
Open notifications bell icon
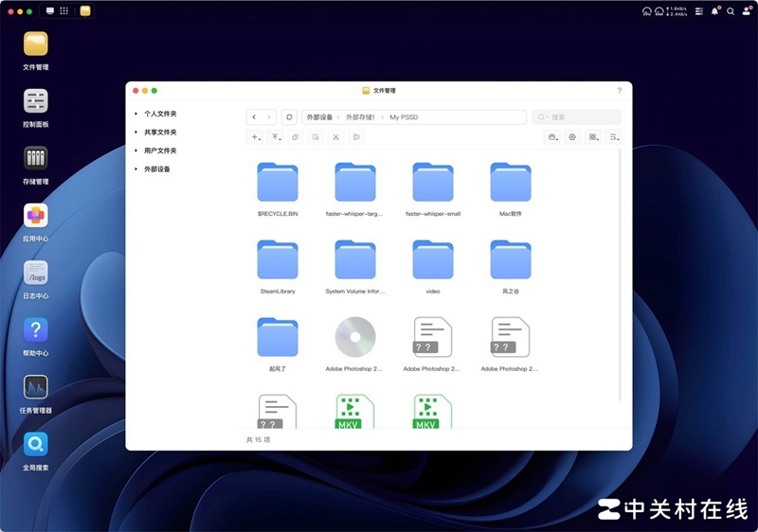(715, 11)
